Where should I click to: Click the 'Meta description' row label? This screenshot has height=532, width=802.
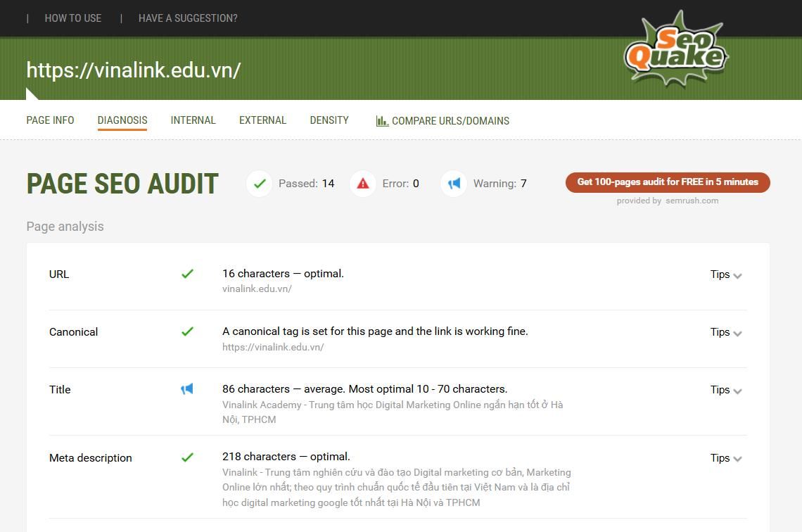tap(91, 458)
